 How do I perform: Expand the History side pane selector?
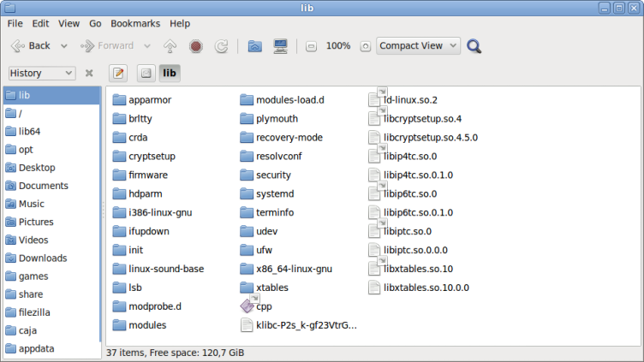tap(41, 74)
